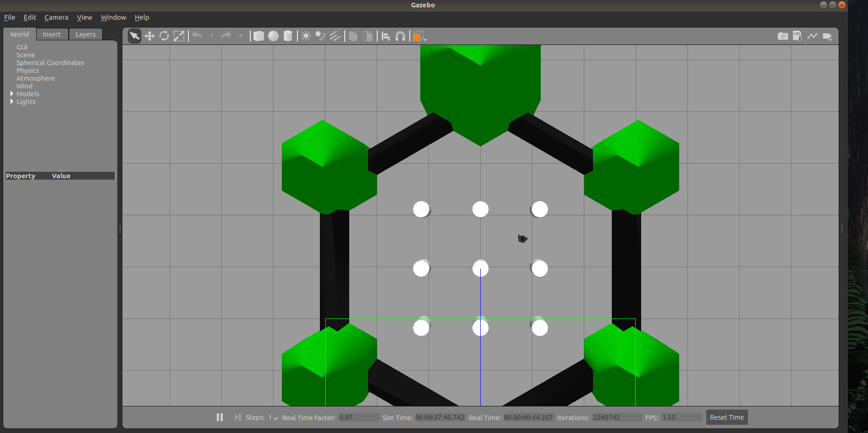The height and width of the screenshot is (433, 868).
Task: Toggle the simulation pause button
Action: click(220, 417)
